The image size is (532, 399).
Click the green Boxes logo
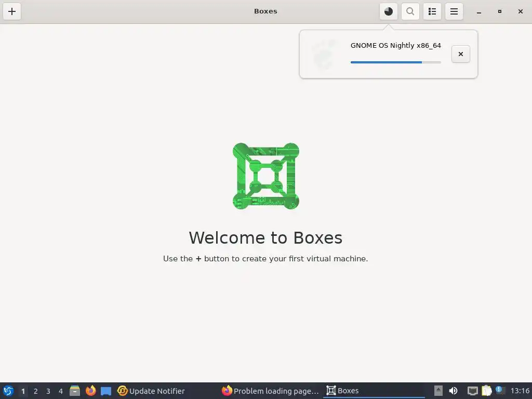265,176
